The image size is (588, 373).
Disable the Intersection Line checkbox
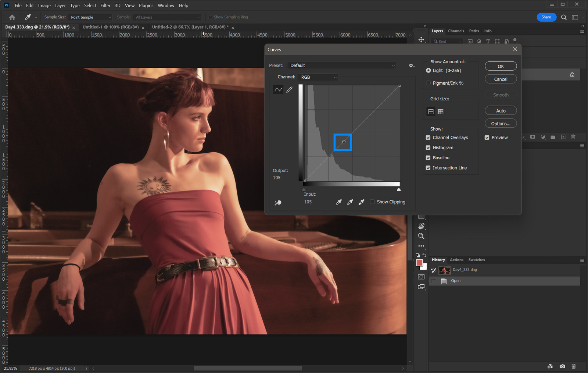[x=428, y=168]
